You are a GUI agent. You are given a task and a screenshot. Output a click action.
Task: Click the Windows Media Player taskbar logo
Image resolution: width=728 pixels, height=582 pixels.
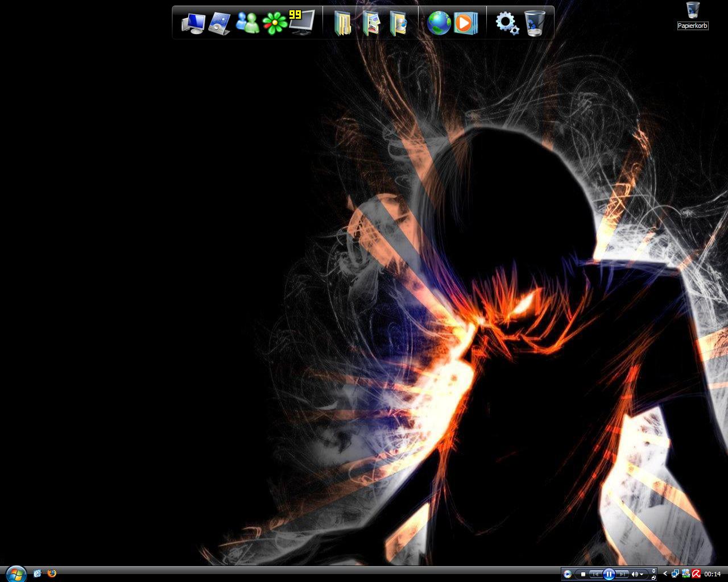(x=568, y=574)
